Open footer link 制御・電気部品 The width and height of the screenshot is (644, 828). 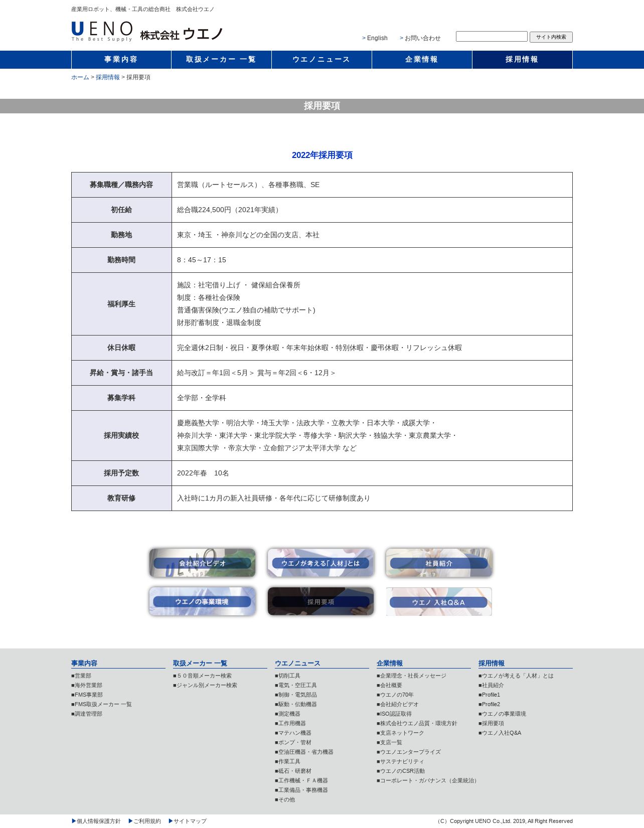click(296, 695)
